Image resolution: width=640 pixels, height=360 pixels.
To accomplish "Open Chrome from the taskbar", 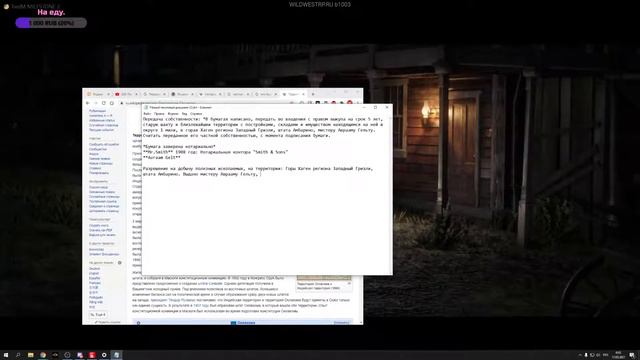I will (x=43, y=355).
